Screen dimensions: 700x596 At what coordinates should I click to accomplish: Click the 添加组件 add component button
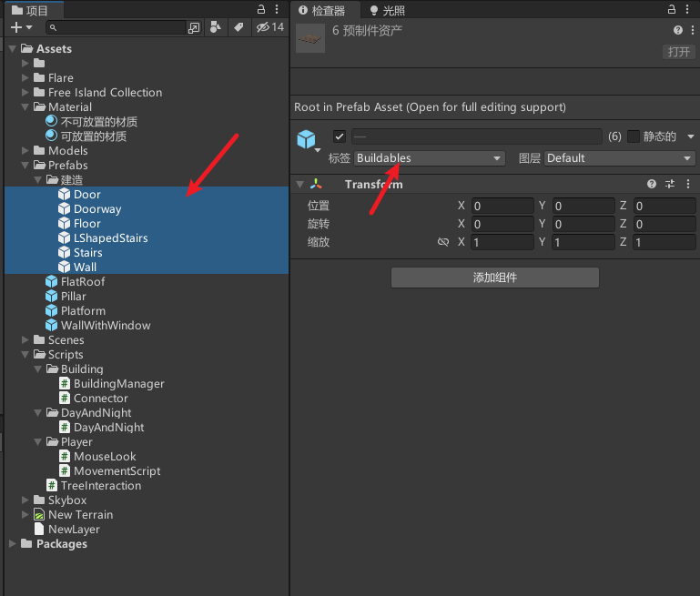494,278
